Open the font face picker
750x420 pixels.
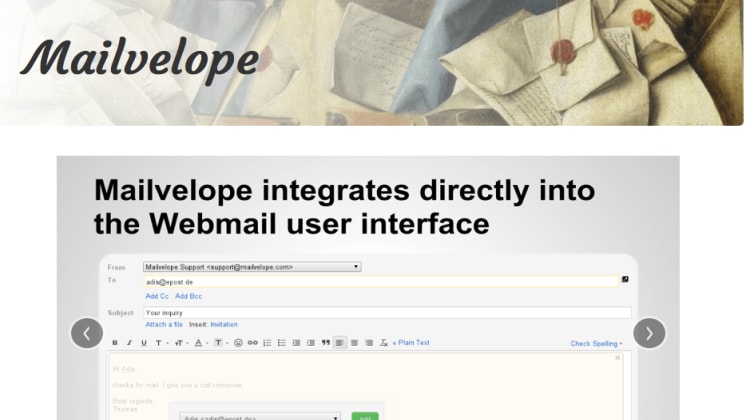tap(161, 343)
